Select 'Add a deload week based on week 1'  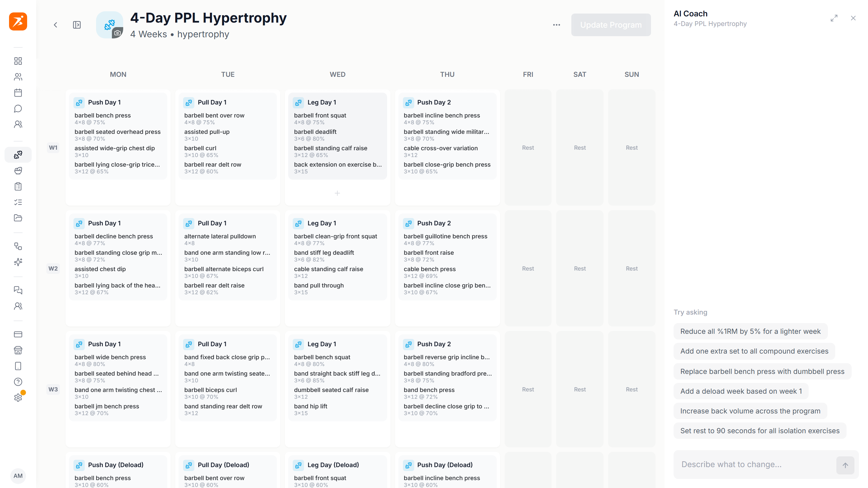click(741, 391)
